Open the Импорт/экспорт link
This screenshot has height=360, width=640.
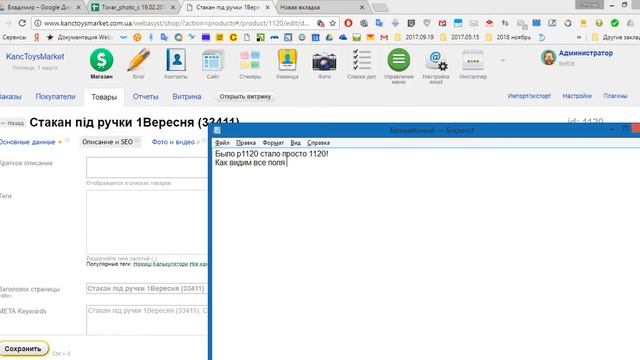point(529,96)
